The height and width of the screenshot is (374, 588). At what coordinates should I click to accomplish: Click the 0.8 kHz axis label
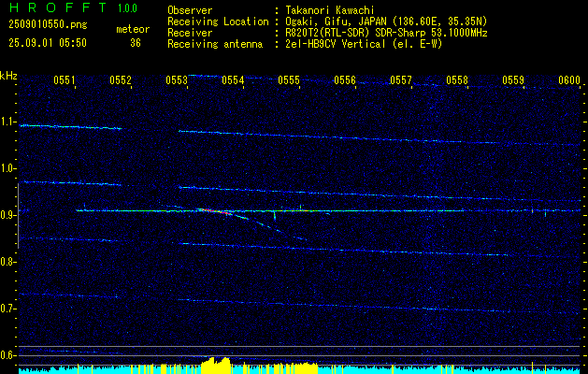click(7, 262)
